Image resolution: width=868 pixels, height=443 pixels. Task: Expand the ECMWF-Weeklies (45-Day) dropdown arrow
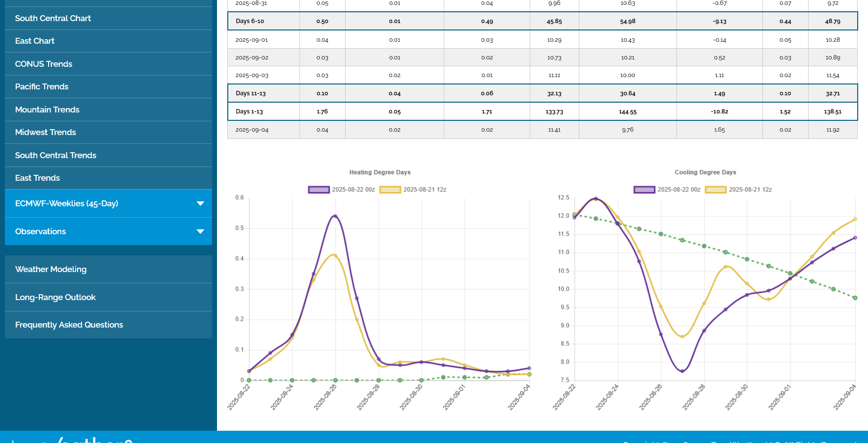(x=200, y=203)
